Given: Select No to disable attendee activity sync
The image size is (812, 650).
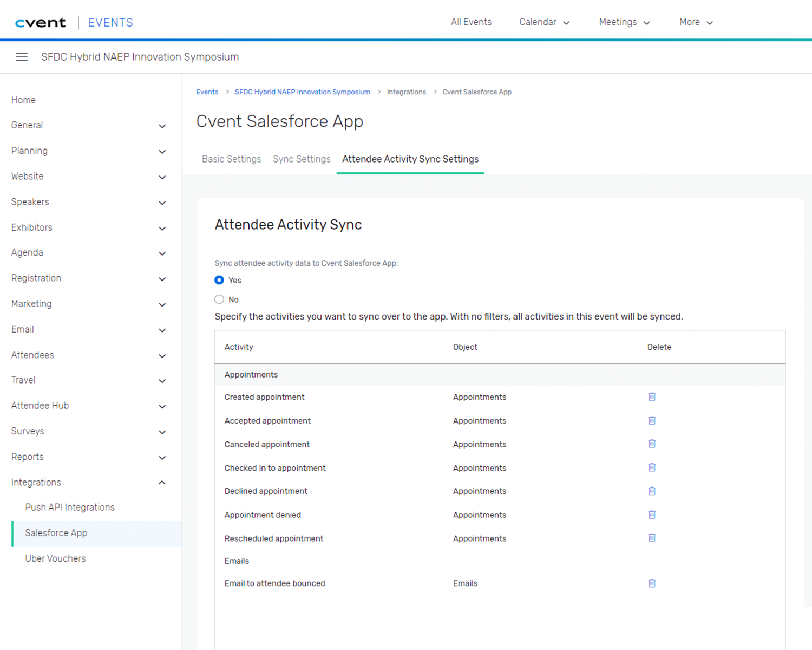Looking at the screenshot, I should pos(219,299).
